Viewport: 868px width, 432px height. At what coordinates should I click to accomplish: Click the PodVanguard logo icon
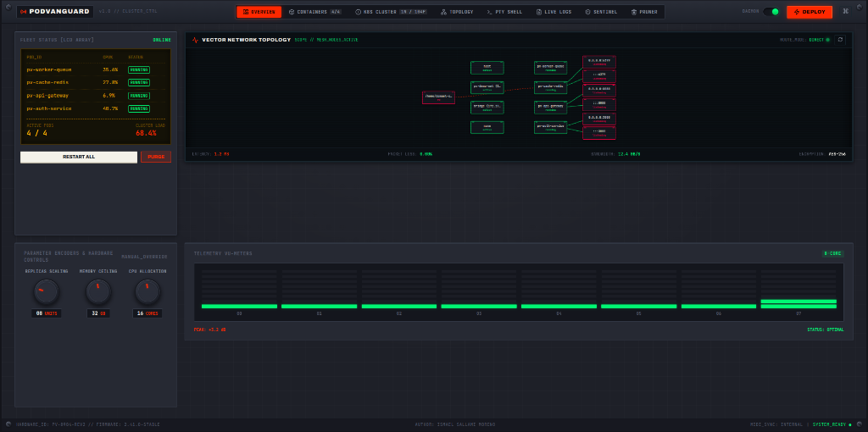(x=23, y=12)
